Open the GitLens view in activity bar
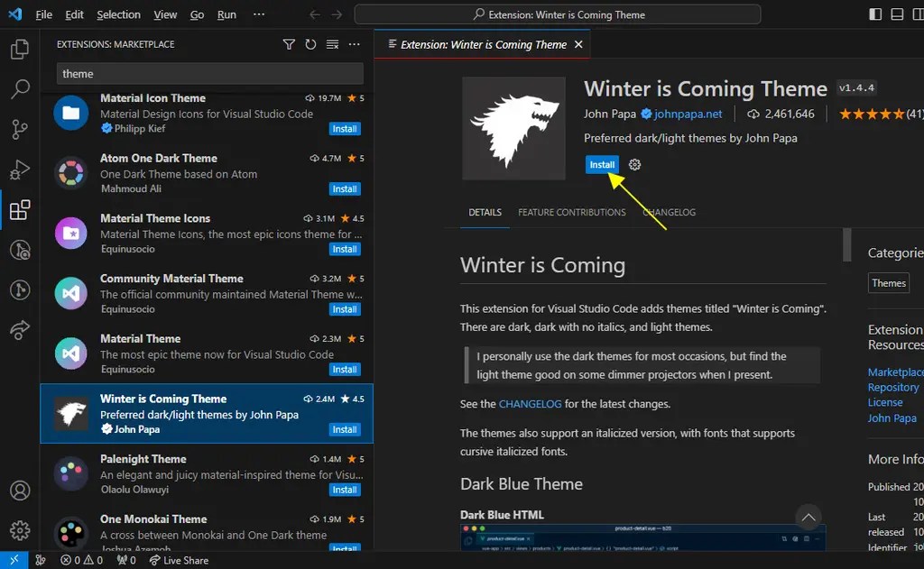 click(20, 250)
